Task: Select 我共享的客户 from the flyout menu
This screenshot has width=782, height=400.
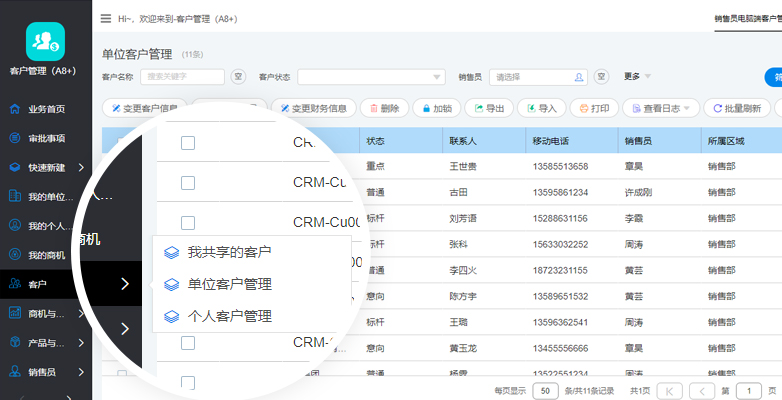Action: pyautogui.click(x=230, y=252)
